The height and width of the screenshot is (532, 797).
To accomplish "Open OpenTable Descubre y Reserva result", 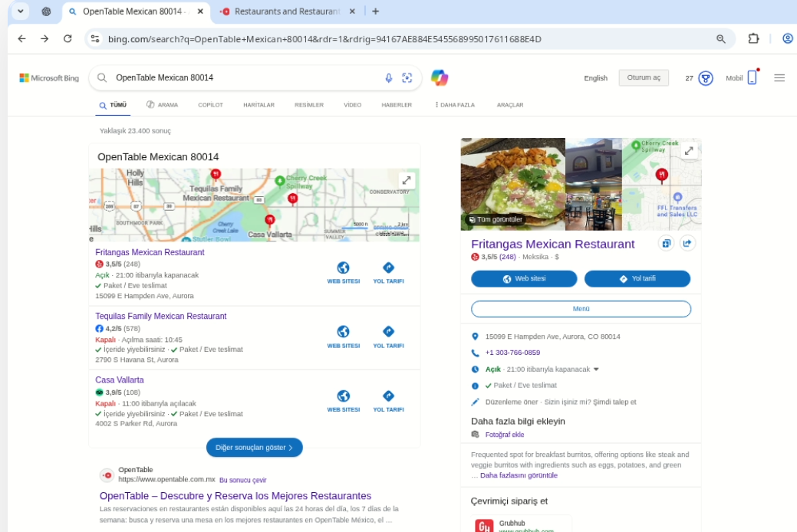I will click(235, 496).
